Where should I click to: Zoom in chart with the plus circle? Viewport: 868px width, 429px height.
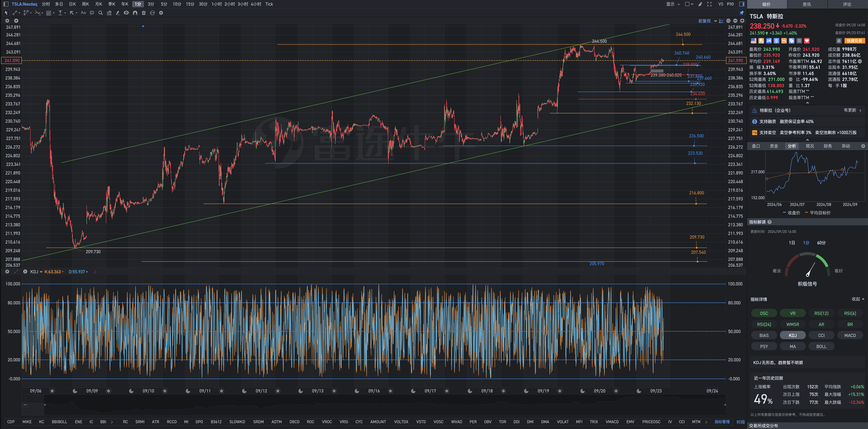[742, 21]
